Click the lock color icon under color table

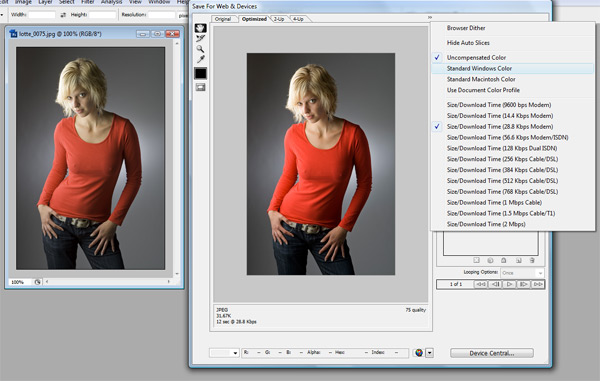tap(504, 260)
